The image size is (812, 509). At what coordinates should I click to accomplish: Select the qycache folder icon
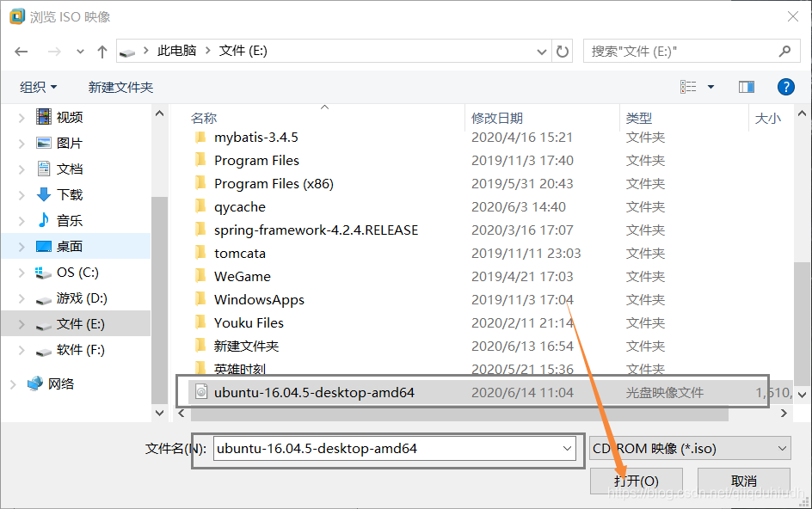tap(200, 206)
